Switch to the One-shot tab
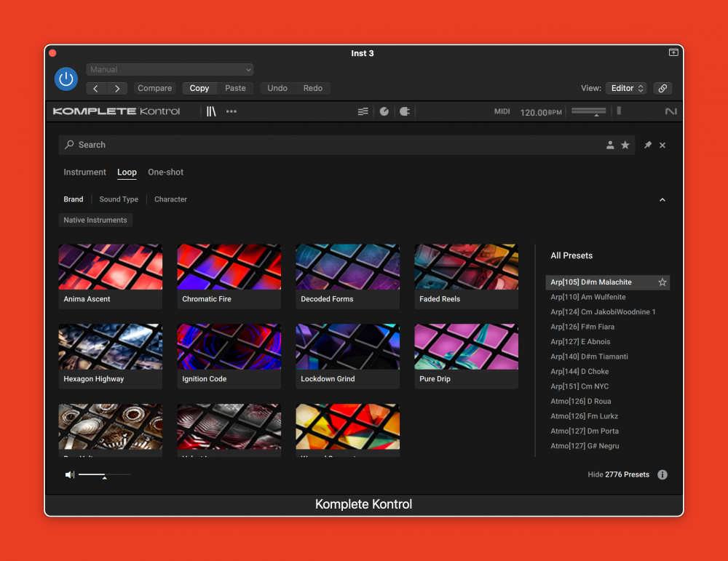728x561 pixels. pyautogui.click(x=166, y=172)
